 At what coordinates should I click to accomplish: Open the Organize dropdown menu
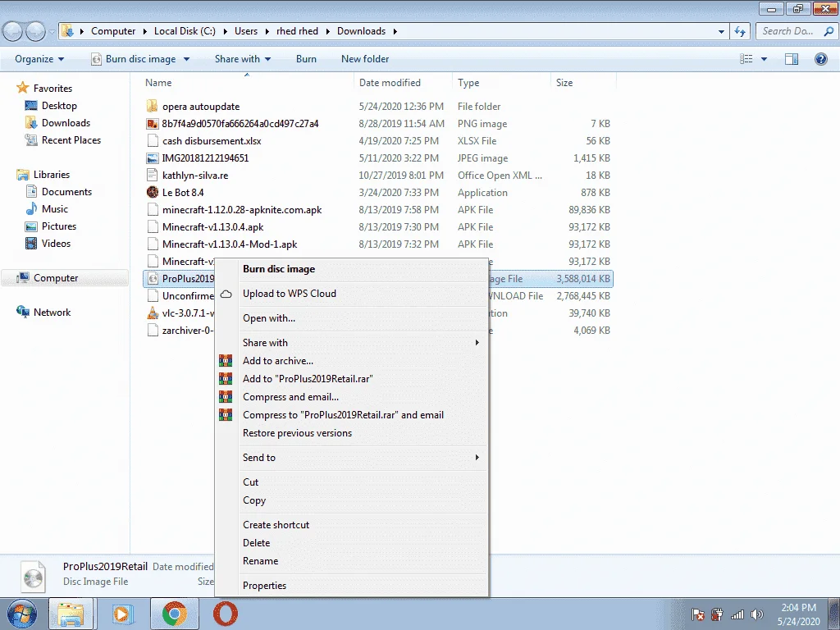tap(39, 59)
